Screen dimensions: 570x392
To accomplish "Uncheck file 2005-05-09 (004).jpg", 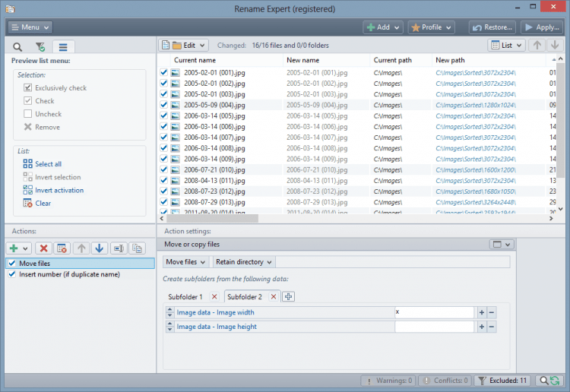I will click(x=163, y=105).
